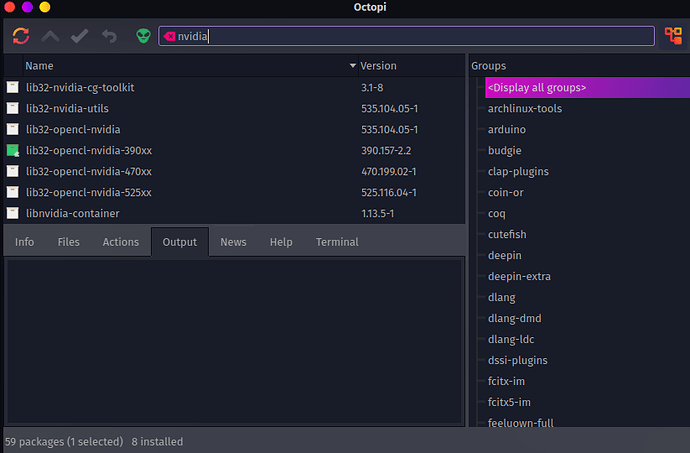Select the coin-or group
690x453 pixels.
[x=506, y=192]
